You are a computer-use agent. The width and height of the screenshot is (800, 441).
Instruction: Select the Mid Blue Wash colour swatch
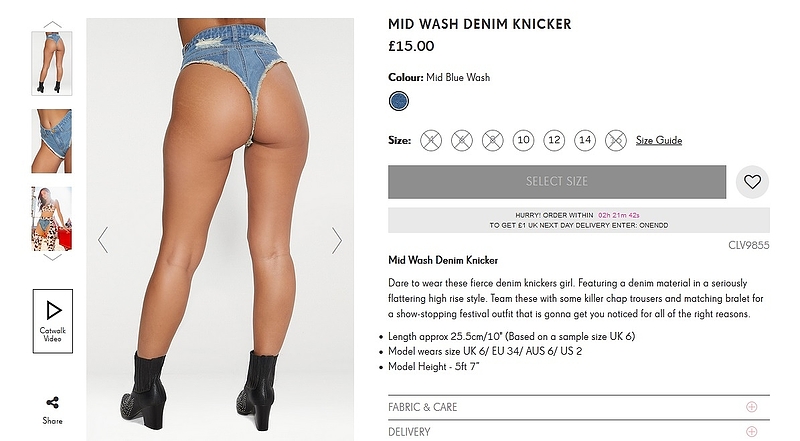398,101
